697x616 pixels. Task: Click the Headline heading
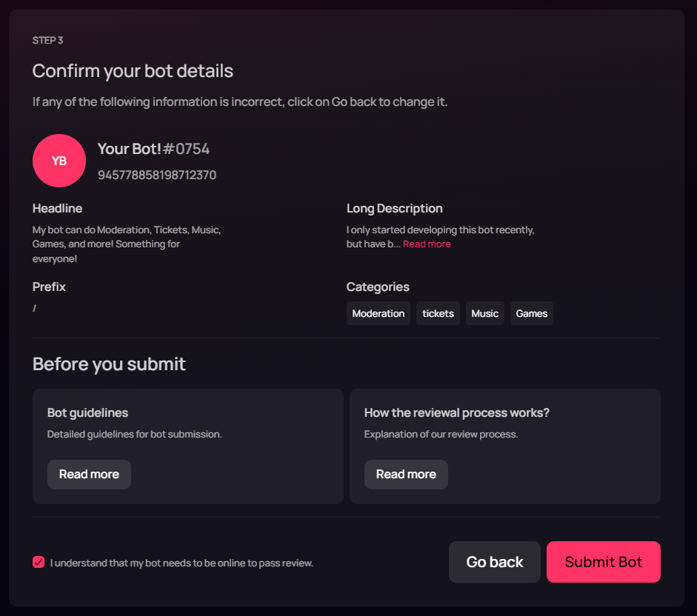[57, 209]
